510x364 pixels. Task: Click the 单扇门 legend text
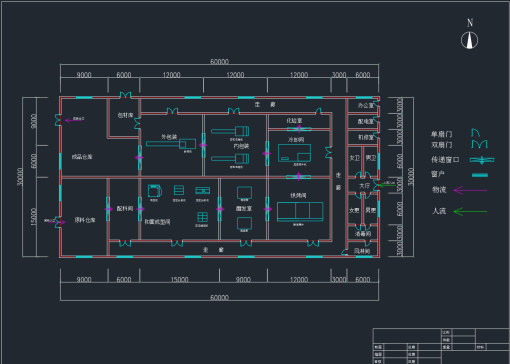pos(442,134)
